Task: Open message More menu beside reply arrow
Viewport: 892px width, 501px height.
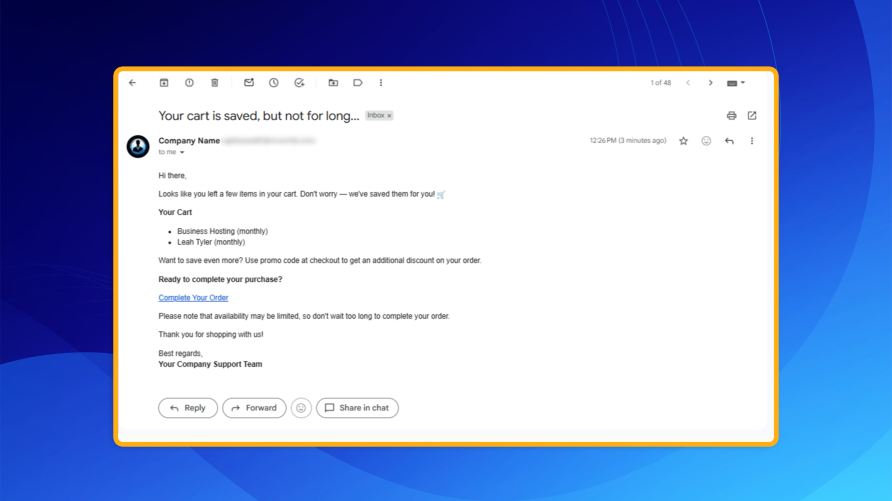Action: 752,141
